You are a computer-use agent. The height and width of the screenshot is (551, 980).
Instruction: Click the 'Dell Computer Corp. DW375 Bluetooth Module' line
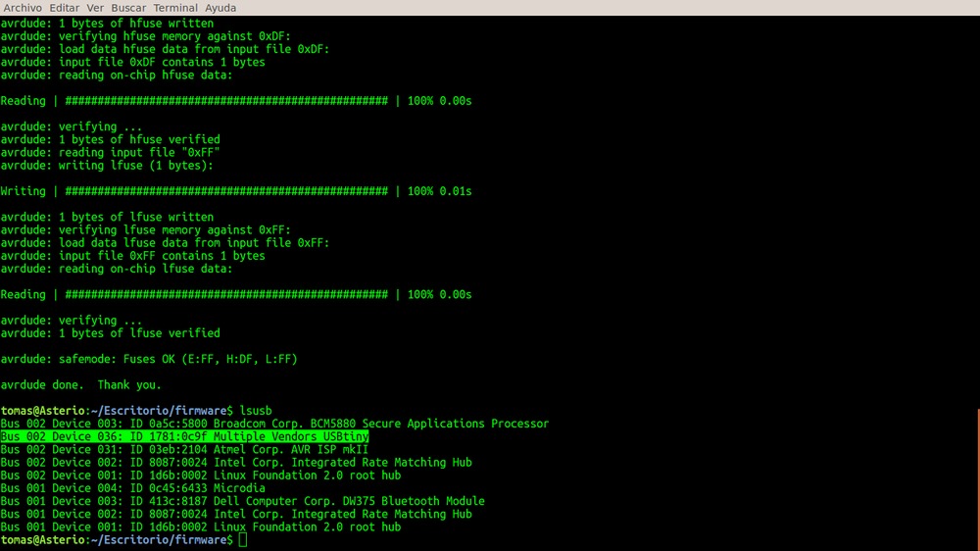tap(242, 501)
